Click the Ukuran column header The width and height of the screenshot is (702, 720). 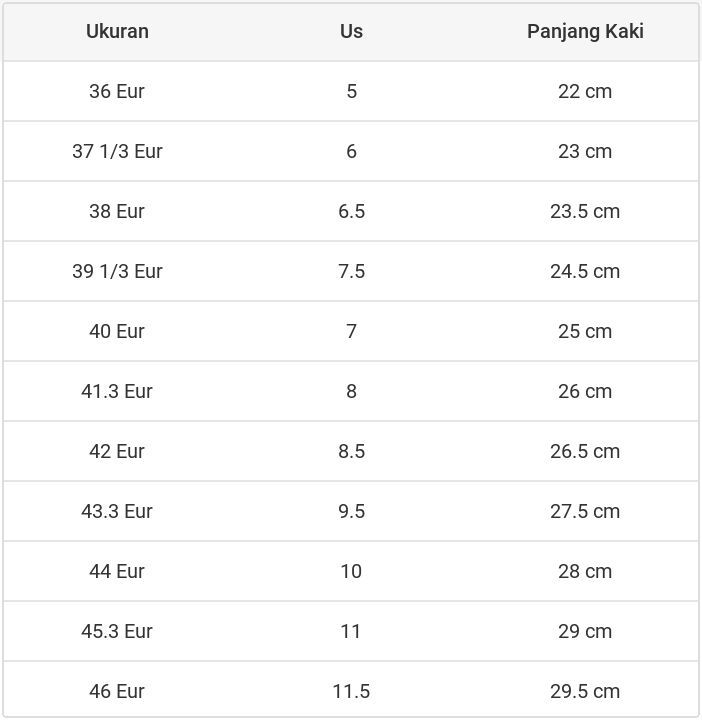coord(117,31)
